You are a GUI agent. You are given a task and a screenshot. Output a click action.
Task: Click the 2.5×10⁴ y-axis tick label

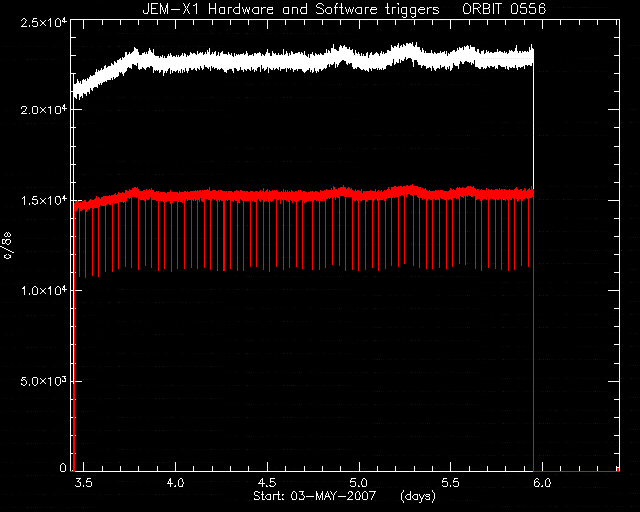click(44, 22)
